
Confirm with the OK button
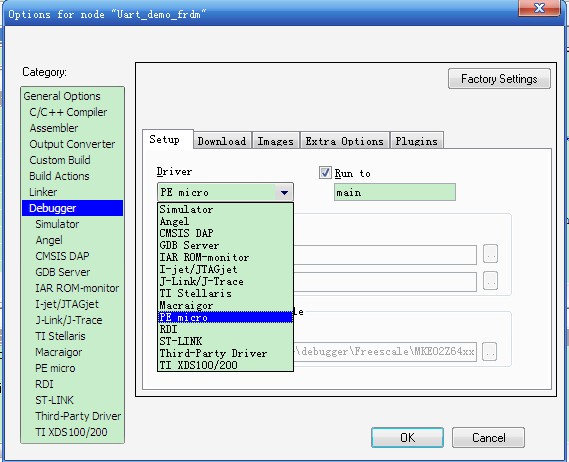click(x=407, y=437)
